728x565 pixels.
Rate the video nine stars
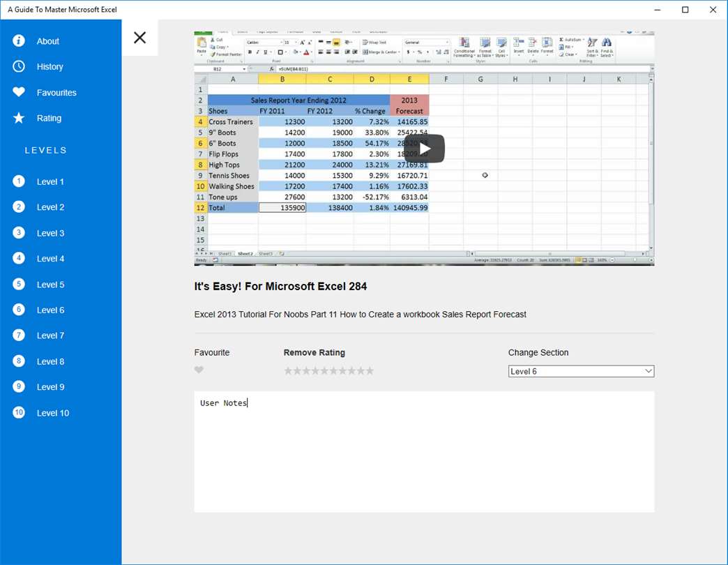[361, 370]
